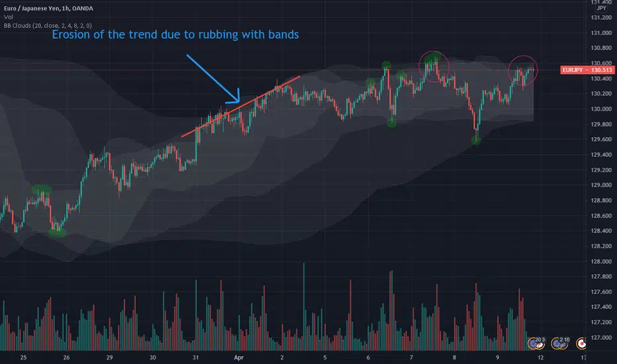Screen dimensions: 617x364
Task: Open the EU event icon labeled 2 10
Action: (x=560, y=343)
